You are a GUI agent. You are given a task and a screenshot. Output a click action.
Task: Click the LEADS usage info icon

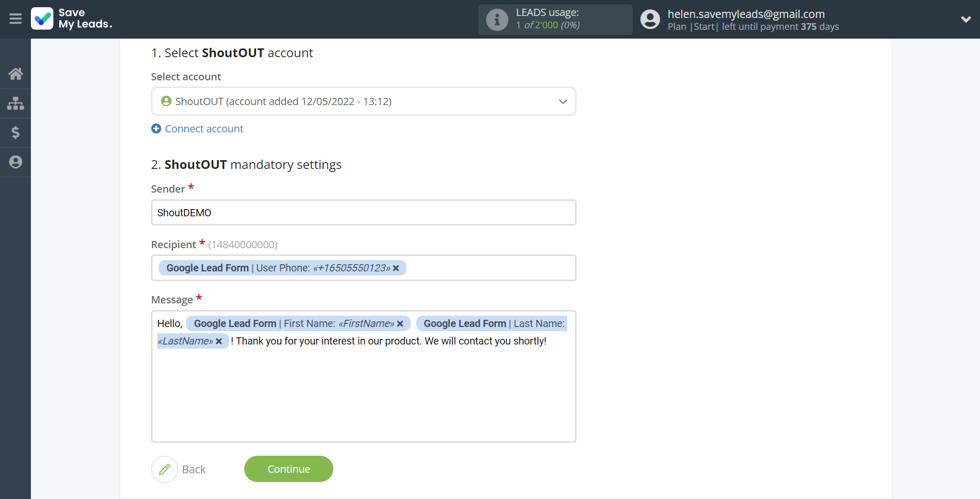[497, 20]
